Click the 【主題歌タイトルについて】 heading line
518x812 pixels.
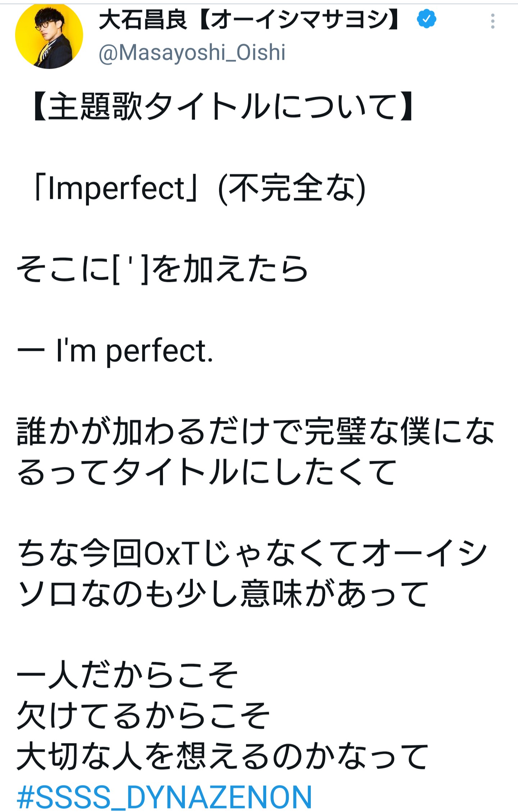pyautogui.click(x=222, y=107)
